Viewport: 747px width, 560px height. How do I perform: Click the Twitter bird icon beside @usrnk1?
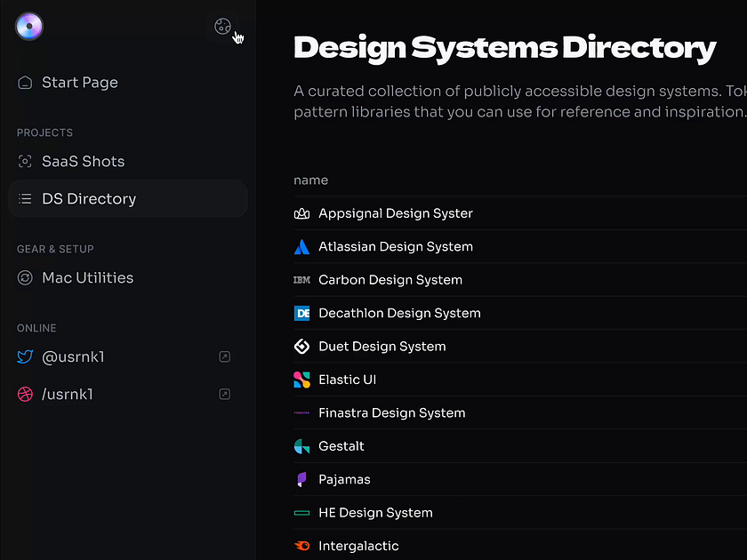[x=25, y=356]
